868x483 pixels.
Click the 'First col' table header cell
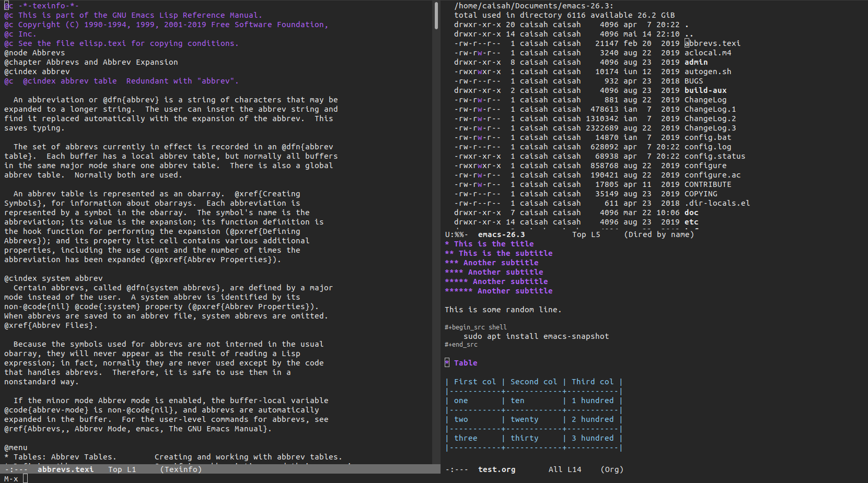click(x=475, y=382)
